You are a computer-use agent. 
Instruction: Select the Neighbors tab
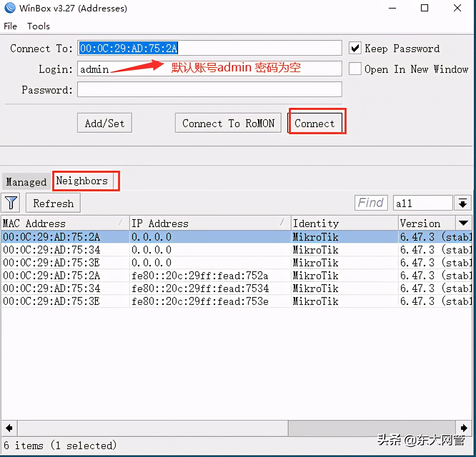[82, 181]
